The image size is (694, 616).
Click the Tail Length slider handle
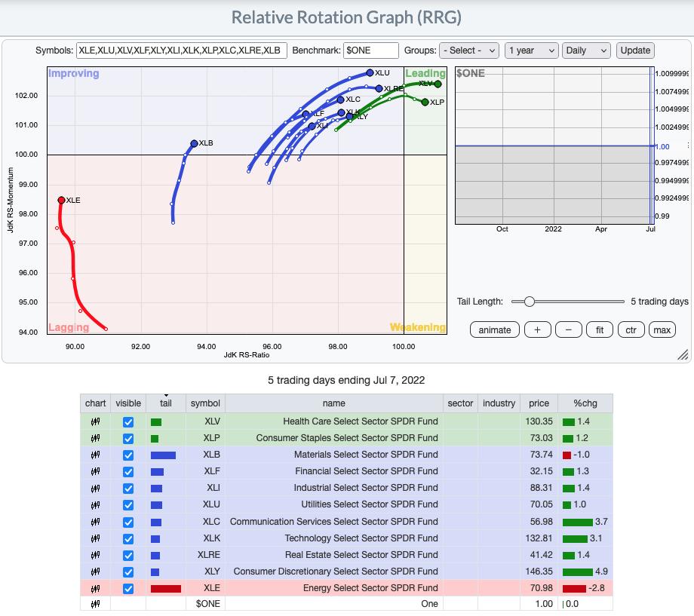[x=530, y=302]
